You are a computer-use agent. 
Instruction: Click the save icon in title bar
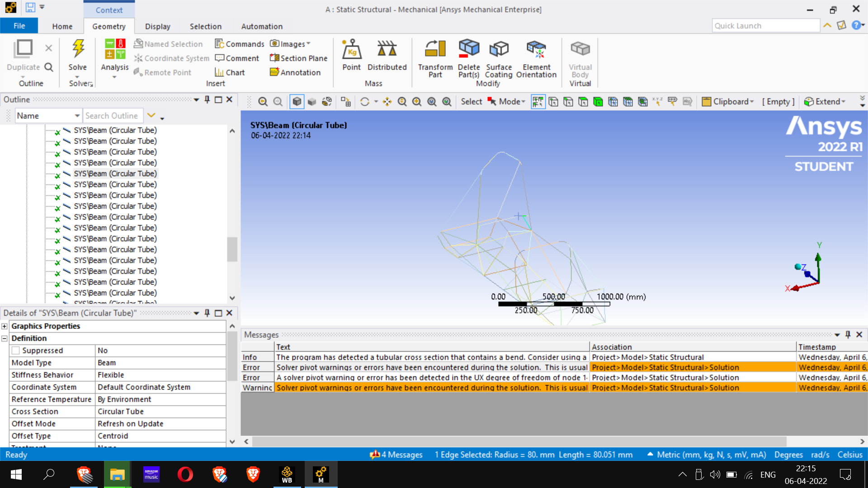(30, 7)
